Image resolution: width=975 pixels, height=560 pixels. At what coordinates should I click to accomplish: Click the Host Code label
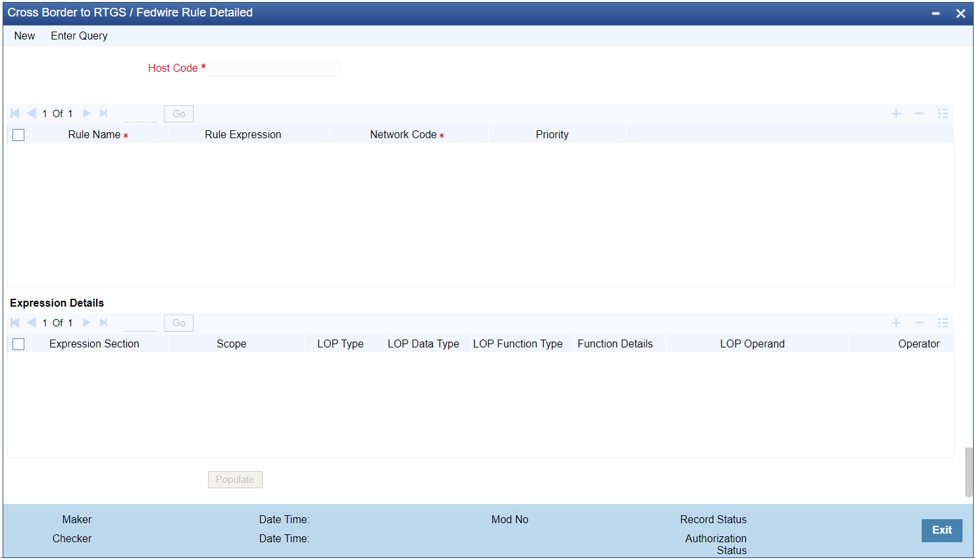click(x=172, y=68)
